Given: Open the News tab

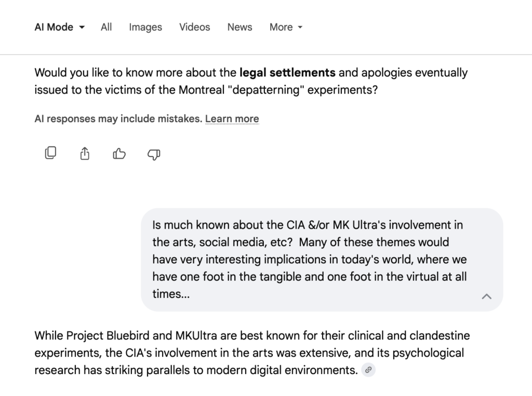Looking at the screenshot, I should click(x=240, y=27).
